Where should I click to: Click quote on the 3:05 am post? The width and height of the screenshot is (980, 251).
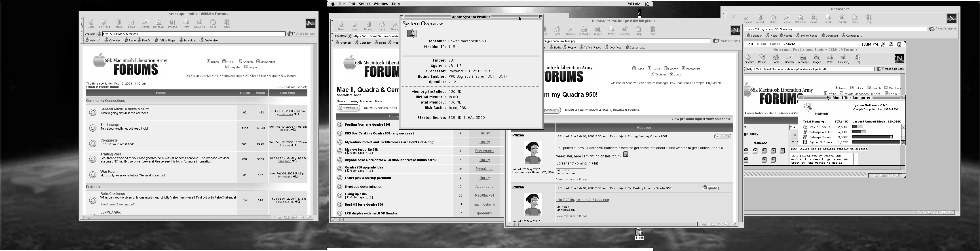[x=723, y=136]
